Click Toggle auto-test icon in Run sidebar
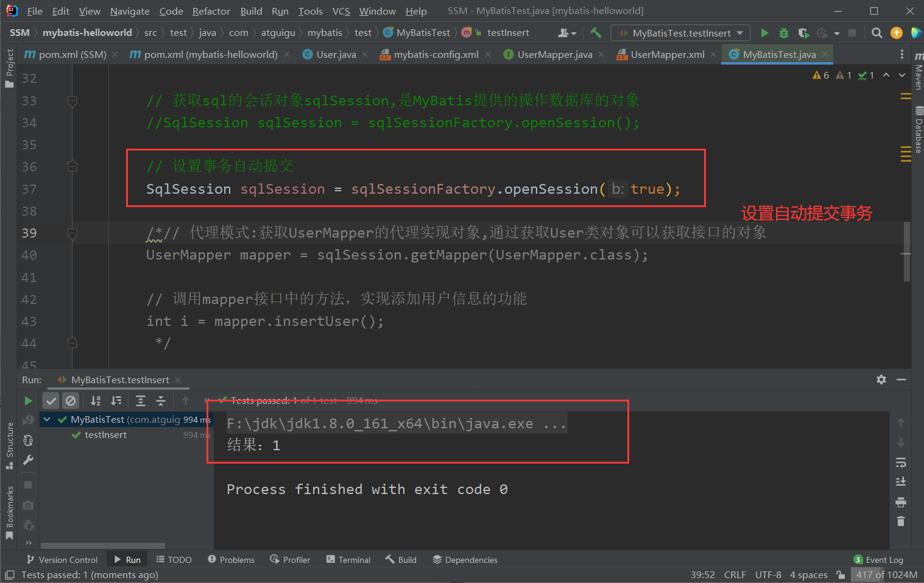The image size is (924, 583). click(x=28, y=440)
